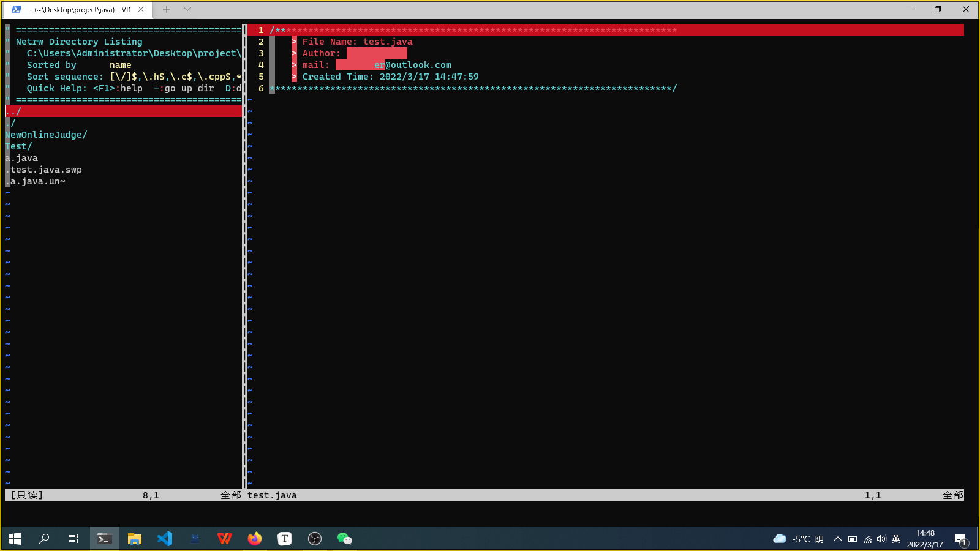Click line number 4 in the gutter

tap(261, 65)
